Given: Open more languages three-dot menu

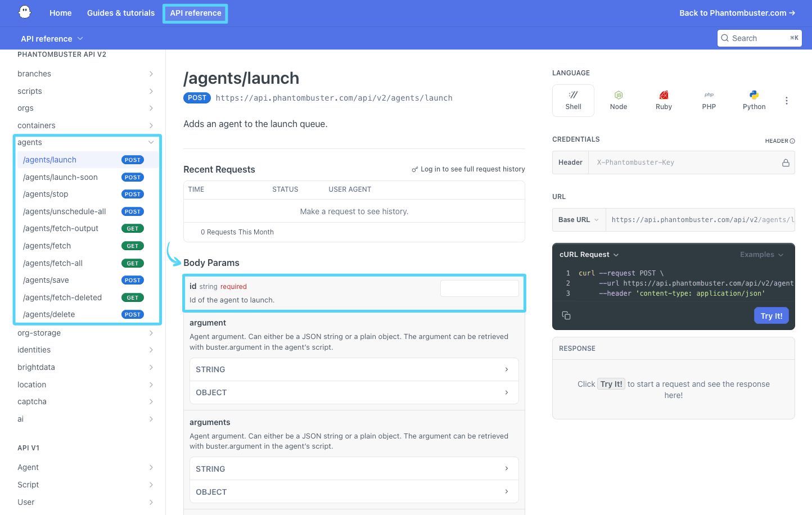Looking at the screenshot, I should click(x=787, y=101).
